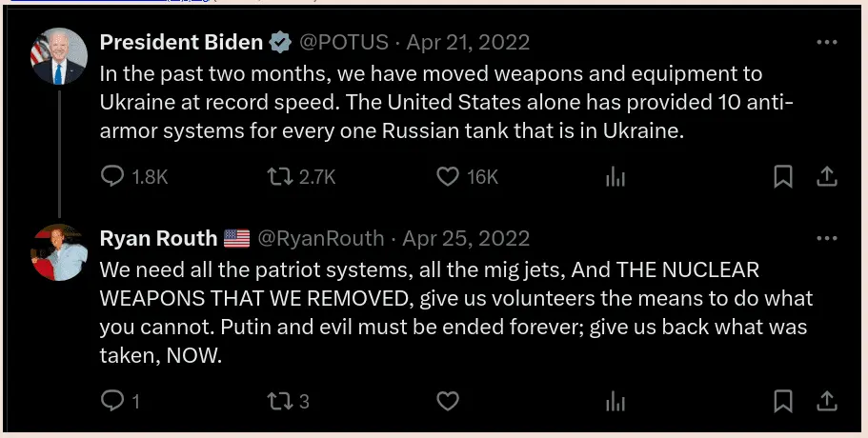View analytics for Ryan Routh's reply

[616, 401]
